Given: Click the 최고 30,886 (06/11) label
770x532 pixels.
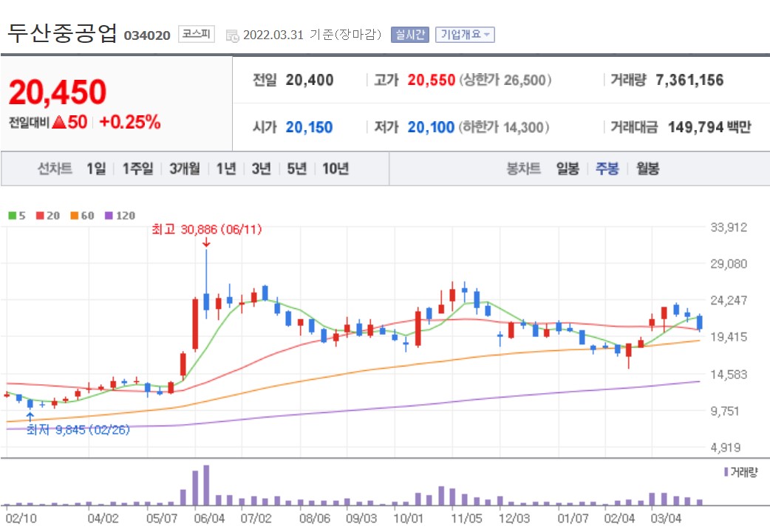Looking at the screenshot, I should [207, 229].
